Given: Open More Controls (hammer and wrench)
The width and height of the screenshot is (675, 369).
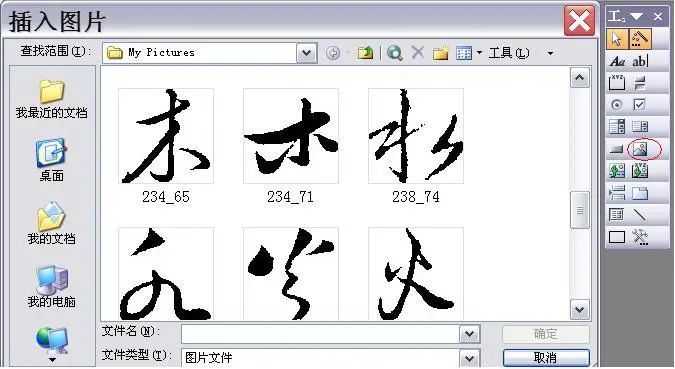Looking at the screenshot, I should pyautogui.click(x=640, y=237).
